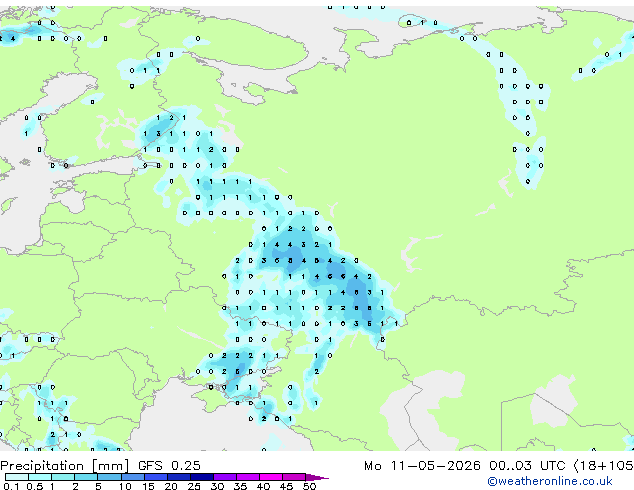Select the 'Mo 11-05-2026' date text
The width and height of the screenshot is (634, 490).
422,466
